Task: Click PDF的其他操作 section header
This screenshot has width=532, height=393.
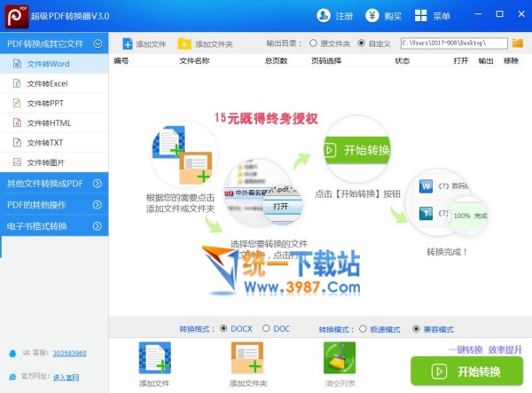Action: pyautogui.click(x=54, y=205)
